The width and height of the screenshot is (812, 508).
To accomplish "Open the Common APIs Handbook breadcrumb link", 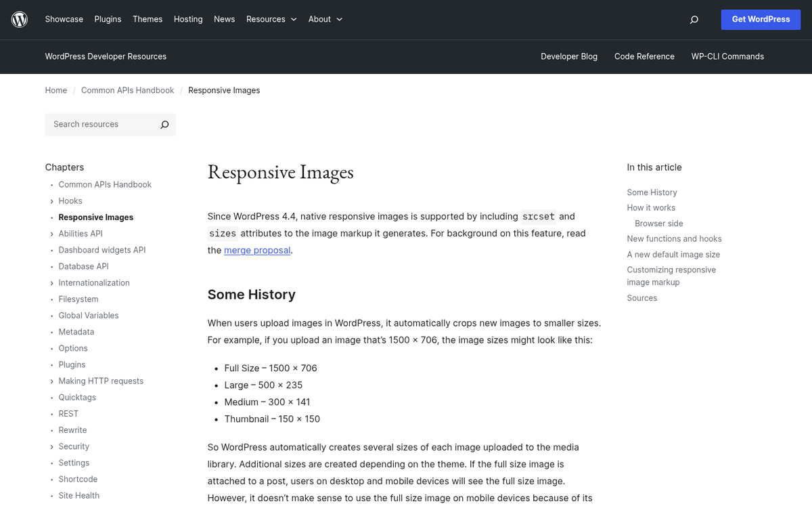I will click(x=127, y=90).
